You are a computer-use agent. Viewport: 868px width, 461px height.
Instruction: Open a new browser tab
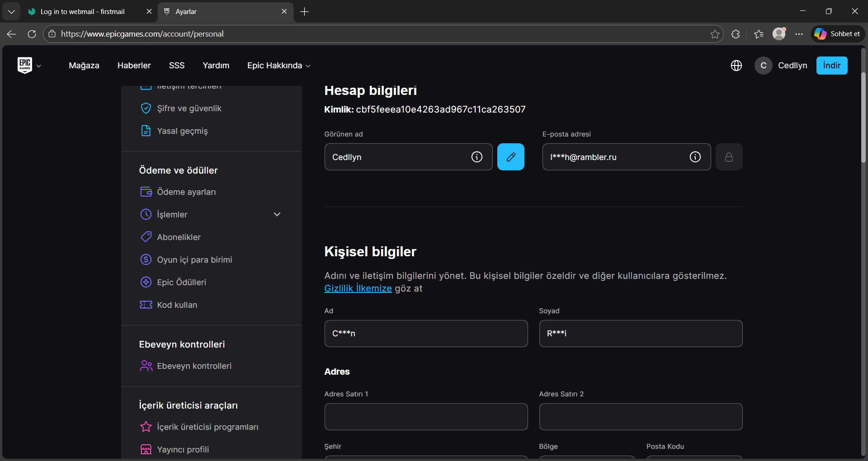coord(305,12)
